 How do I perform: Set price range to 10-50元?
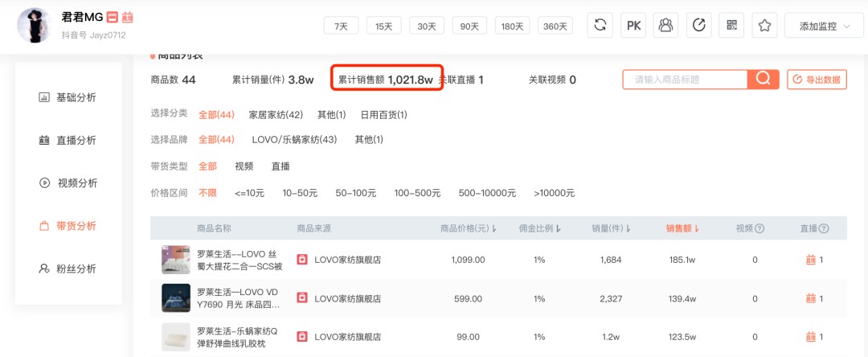click(300, 193)
